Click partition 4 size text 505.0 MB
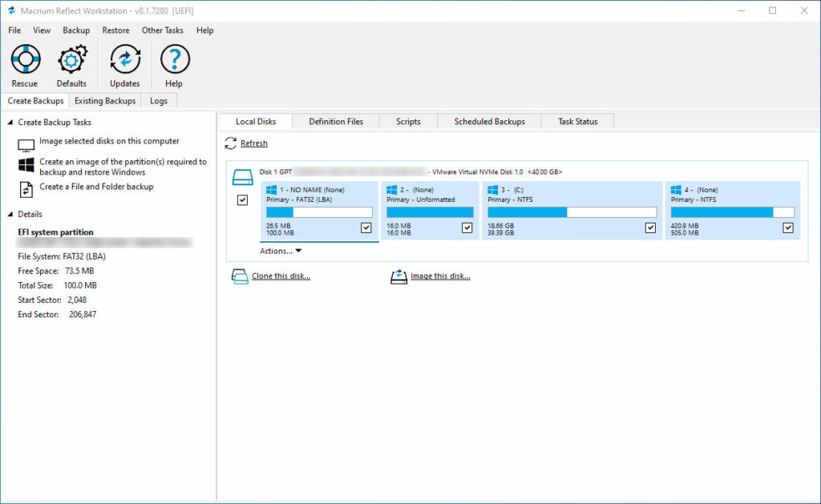Viewport: 821px width, 504px height. tap(685, 233)
